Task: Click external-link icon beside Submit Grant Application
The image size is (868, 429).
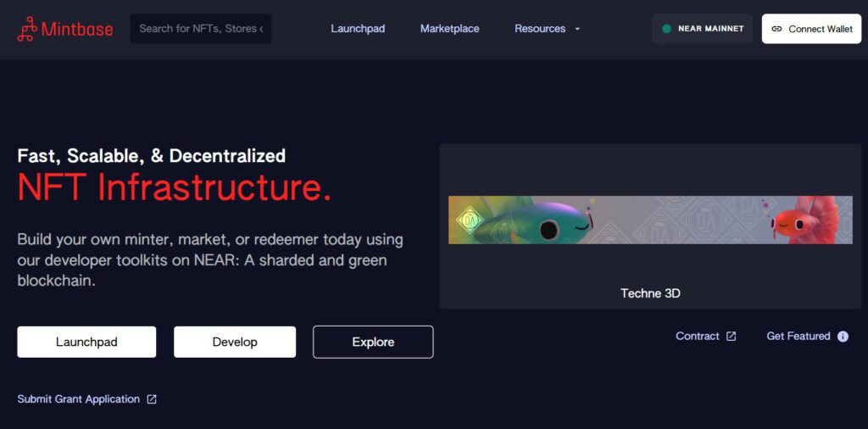Action: [x=152, y=399]
